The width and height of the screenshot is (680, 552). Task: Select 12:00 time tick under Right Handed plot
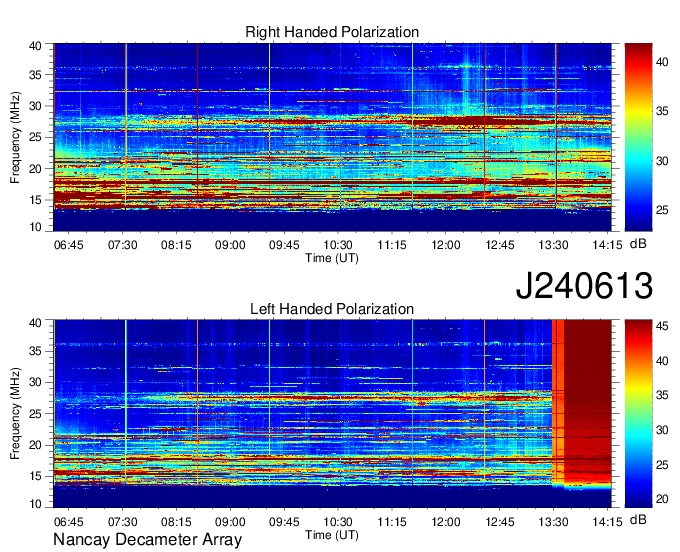445,245
